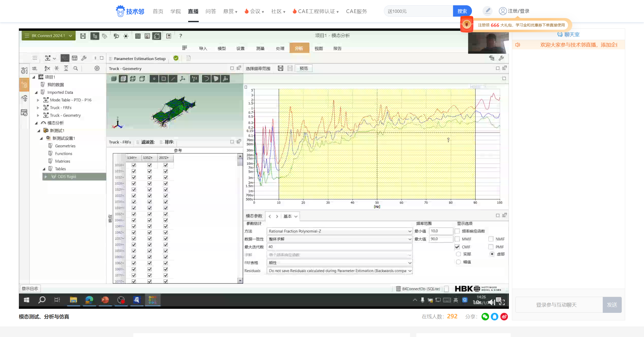
Task: Open the Residuals dropdown
Action: 339,271
